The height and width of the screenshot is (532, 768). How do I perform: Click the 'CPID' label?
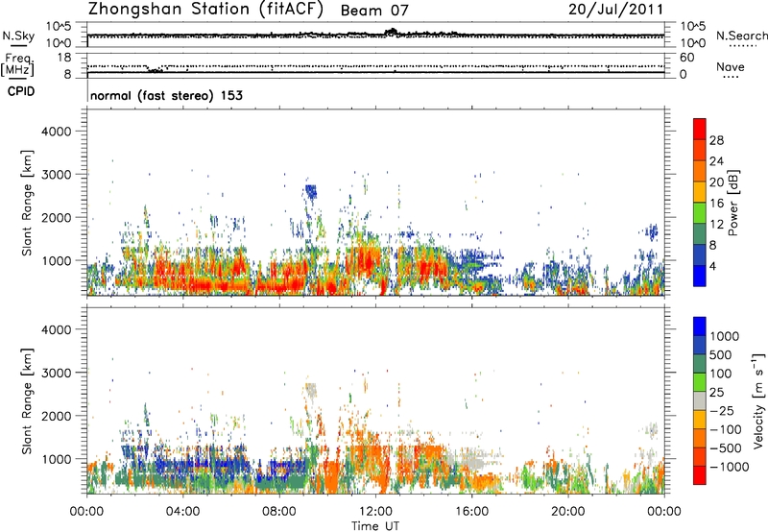point(21,91)
